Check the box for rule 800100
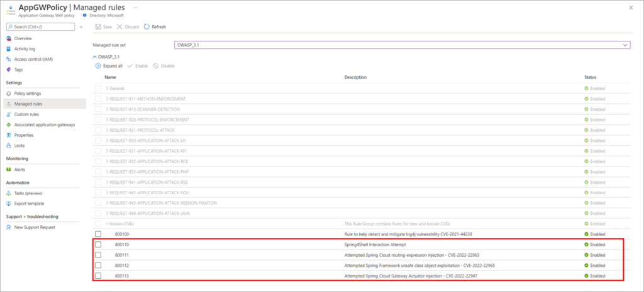Viewport: 644px width, 292px height. point(98,234)
